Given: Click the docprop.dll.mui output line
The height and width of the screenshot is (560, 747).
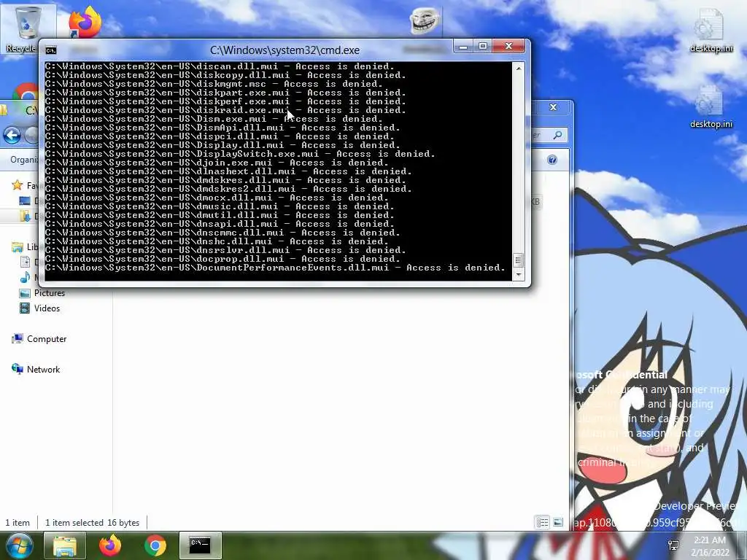Looking at the screenshot, I should (x=222, y=259).
